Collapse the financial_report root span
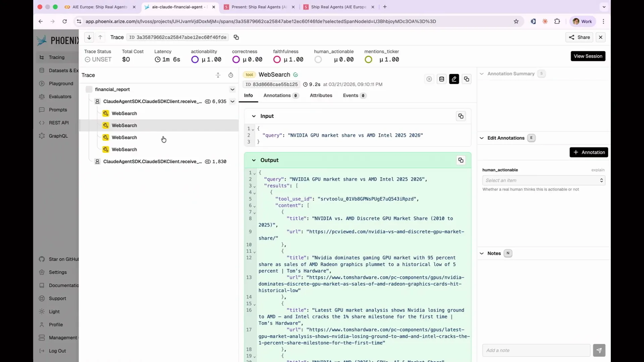This screenshot has height=362, width=644. coord(232,89)
